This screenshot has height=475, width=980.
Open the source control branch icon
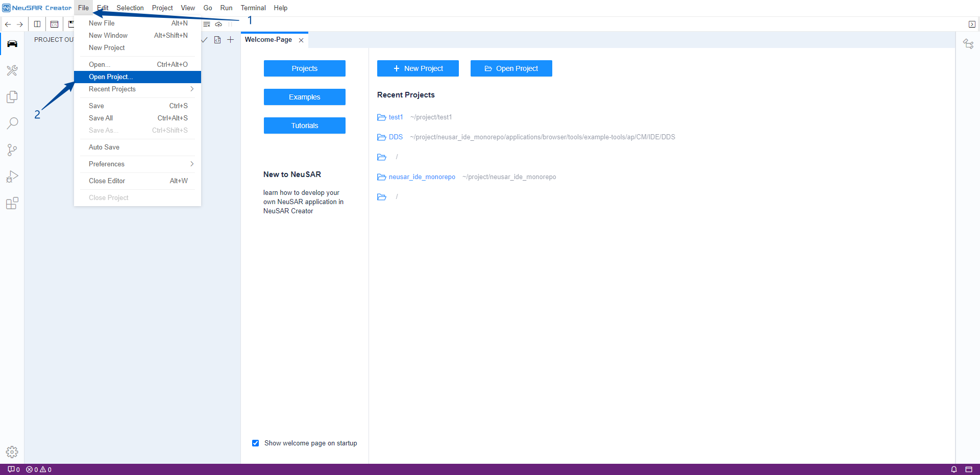click(x=12, y=149)
